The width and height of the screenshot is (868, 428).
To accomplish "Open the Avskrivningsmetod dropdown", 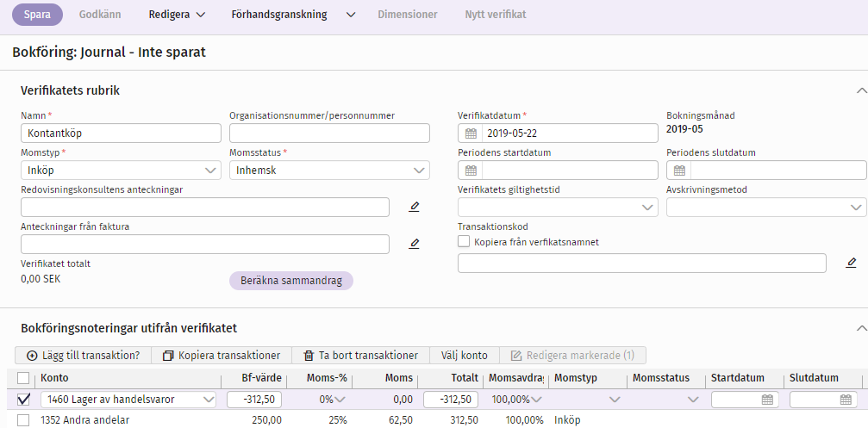I will 766,207.
